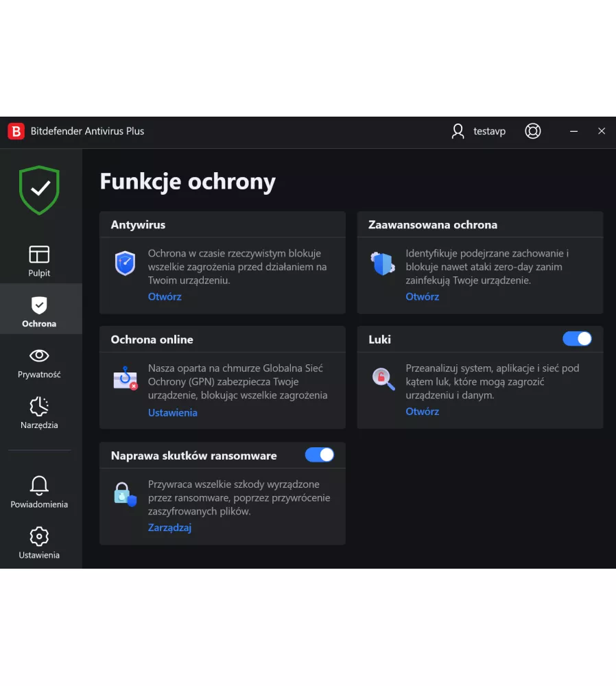Click the Luki card title
This screenshot has height=686, width=616.
380,340
